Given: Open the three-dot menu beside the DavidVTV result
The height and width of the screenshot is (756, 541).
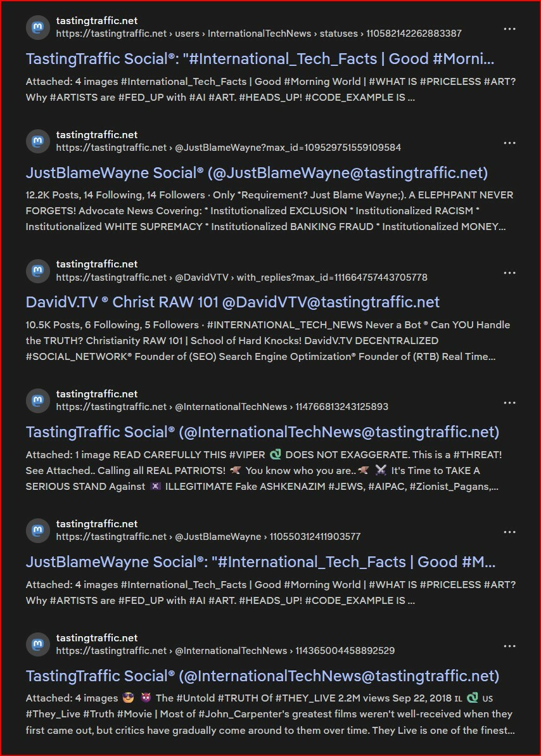Looking at the screenshot, I should click(x=510, y=273).
